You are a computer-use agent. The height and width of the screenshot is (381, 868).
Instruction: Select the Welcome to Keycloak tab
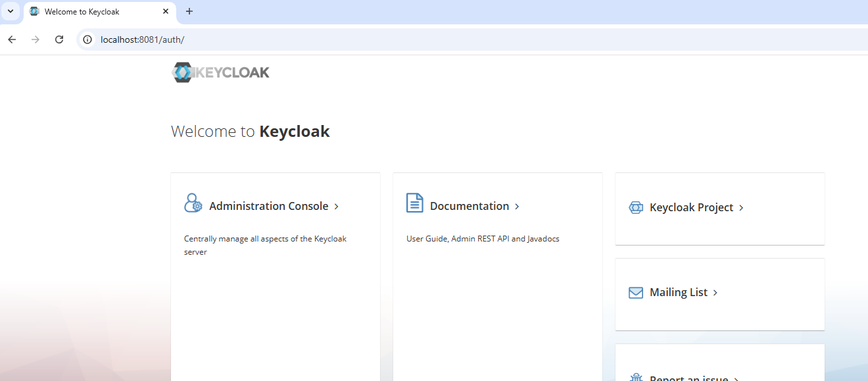[92, 12]
